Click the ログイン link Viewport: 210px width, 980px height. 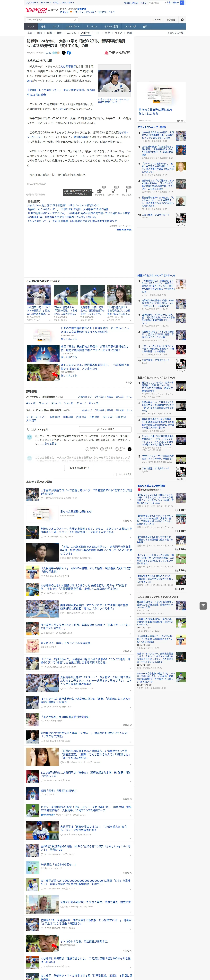tap(64, 12)
